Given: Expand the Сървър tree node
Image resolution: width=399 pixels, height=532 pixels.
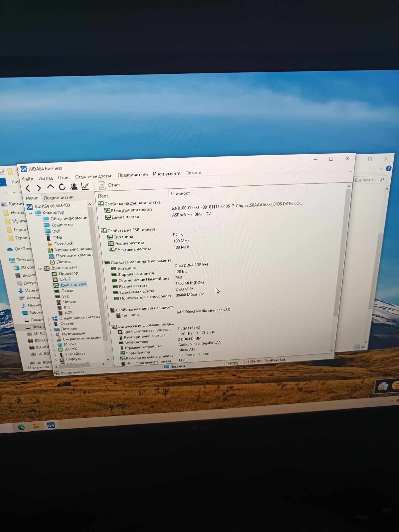Looking at the screenshot, I should click(x=50, y=325).
